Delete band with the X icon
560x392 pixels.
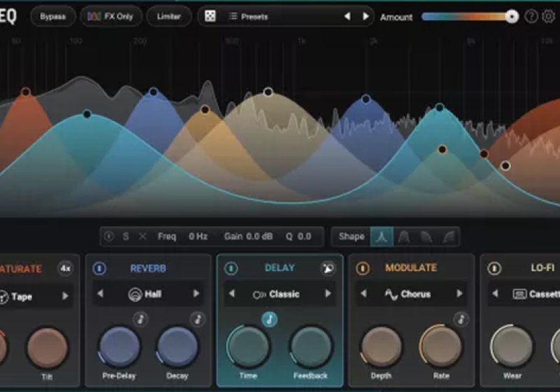click(143, 237)
